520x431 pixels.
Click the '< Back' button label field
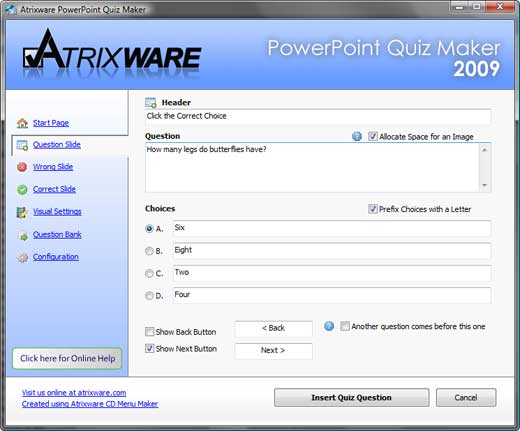click(x=273, y=329)
